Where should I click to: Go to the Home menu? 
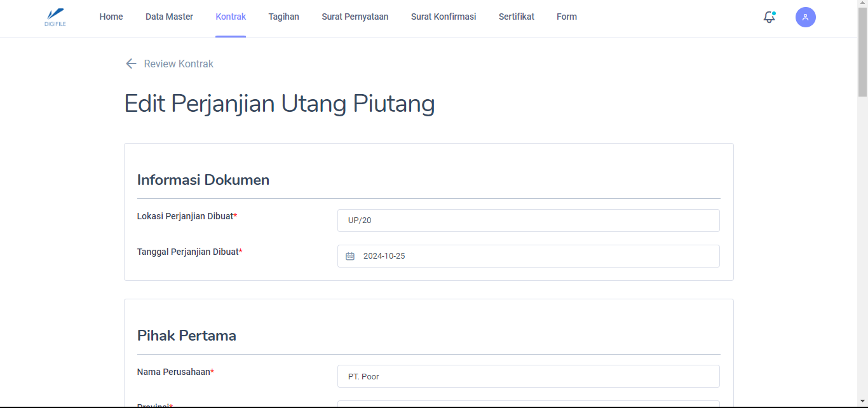(x=111, y=17)
